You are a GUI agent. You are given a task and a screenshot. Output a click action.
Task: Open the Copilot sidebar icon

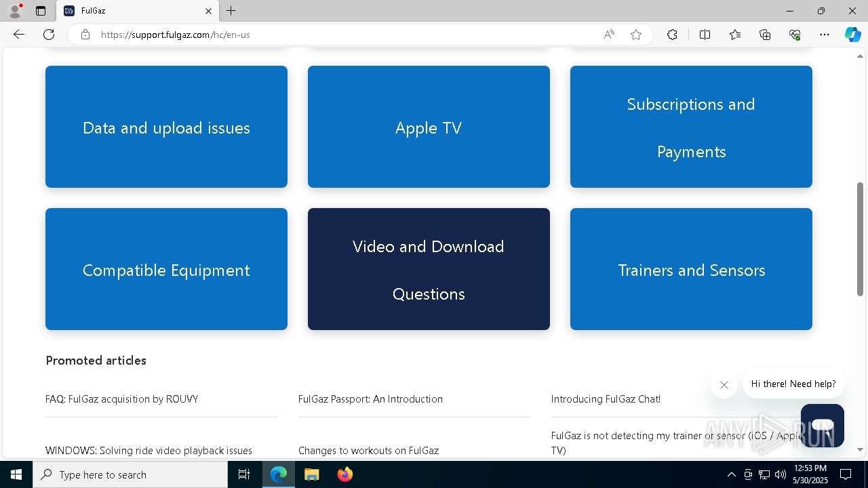[853, 35]
